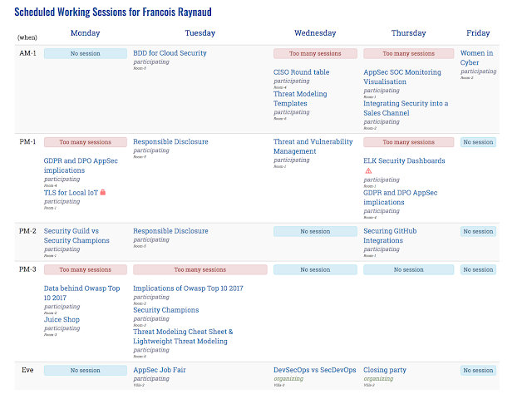This screenshot has height=394, width=532.
Task: Open Threat Modeling Templates link
Action: tap(300, 98)
